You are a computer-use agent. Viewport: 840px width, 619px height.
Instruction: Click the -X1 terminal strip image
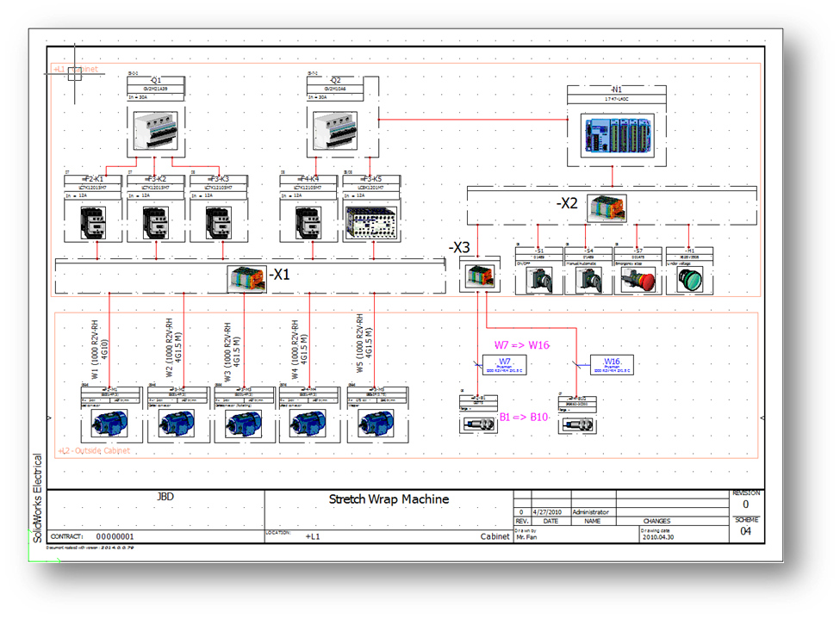click(247, 278)
